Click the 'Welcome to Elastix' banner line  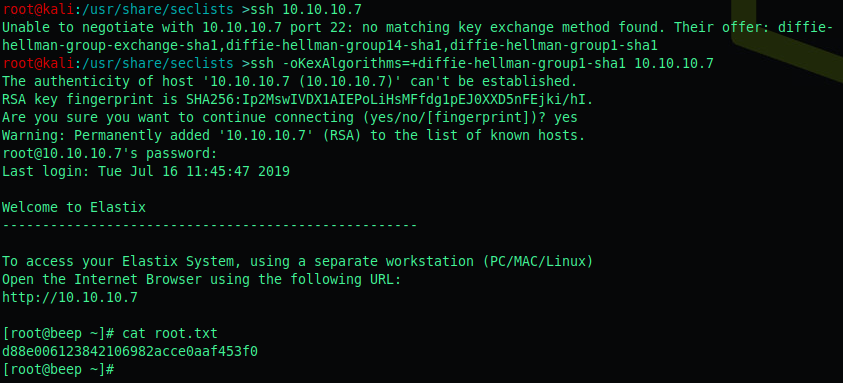pyautogui.click(x=74, y=207)
